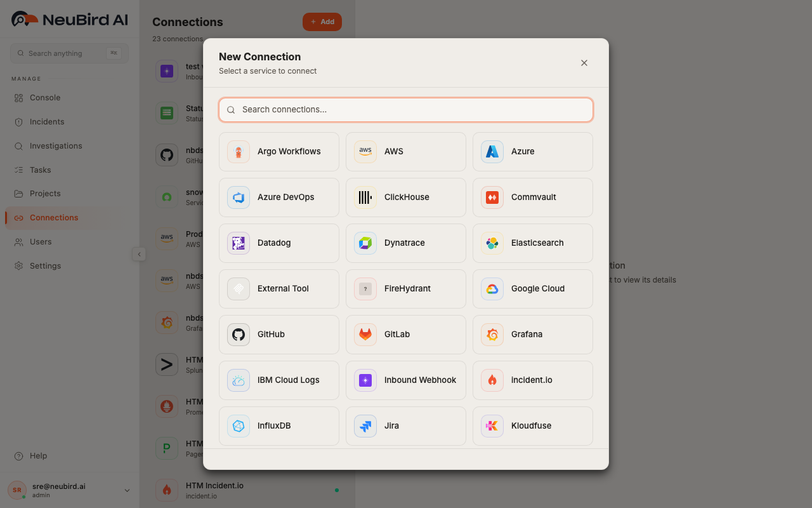Select the Google Cloud service
Screen dimensions: 812x508
pos(532,288)
